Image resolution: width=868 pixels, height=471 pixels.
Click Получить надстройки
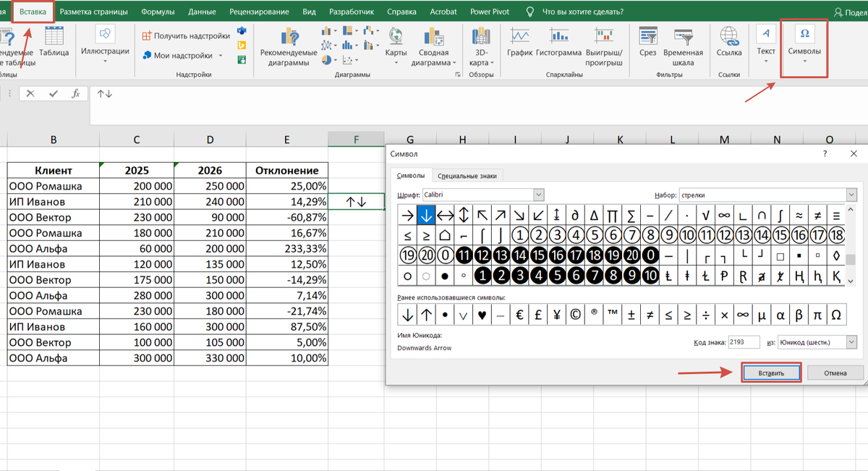(x=186, y=35)
